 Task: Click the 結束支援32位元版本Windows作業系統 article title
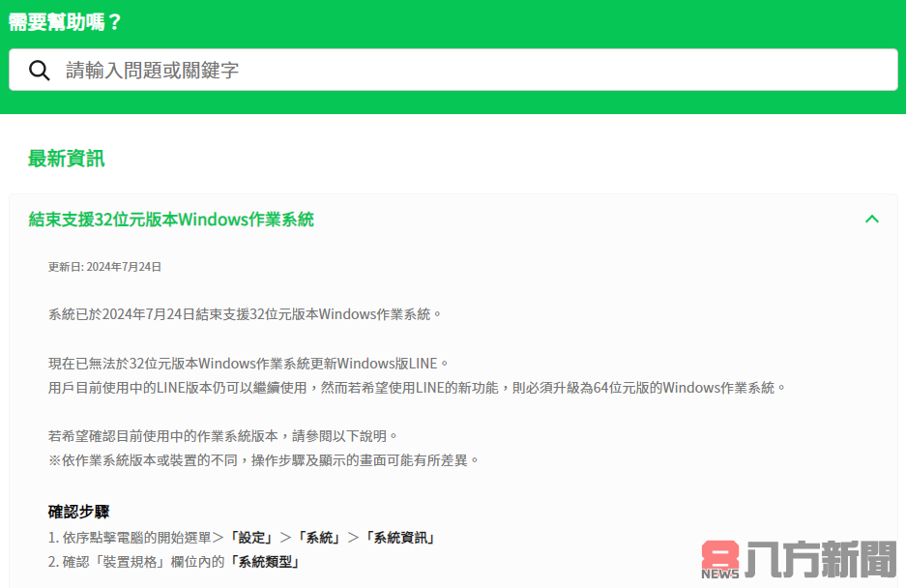coord(171,220)
